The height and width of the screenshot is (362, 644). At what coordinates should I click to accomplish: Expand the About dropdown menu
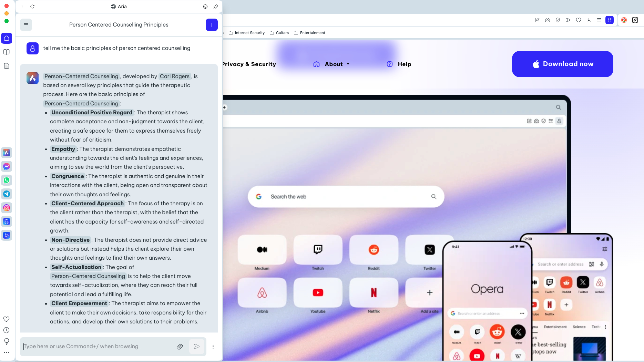[331, 64]
